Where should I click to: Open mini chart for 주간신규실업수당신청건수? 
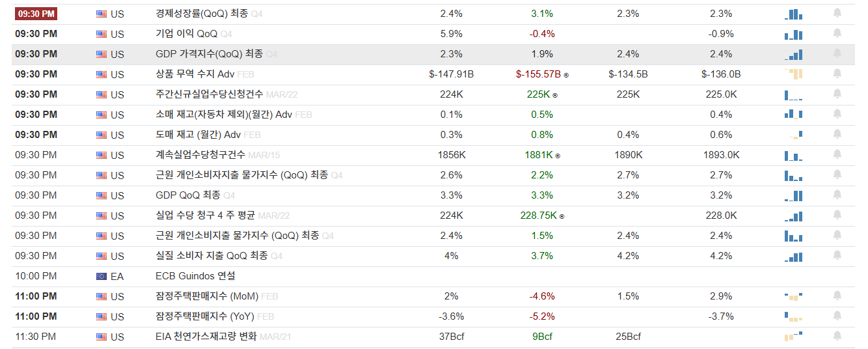794,94
